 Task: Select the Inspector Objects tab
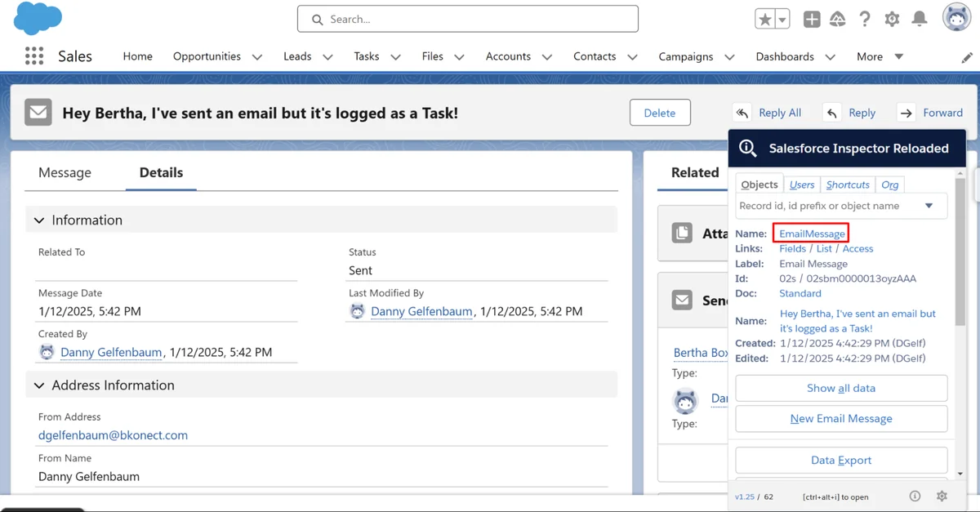[759, 185]
